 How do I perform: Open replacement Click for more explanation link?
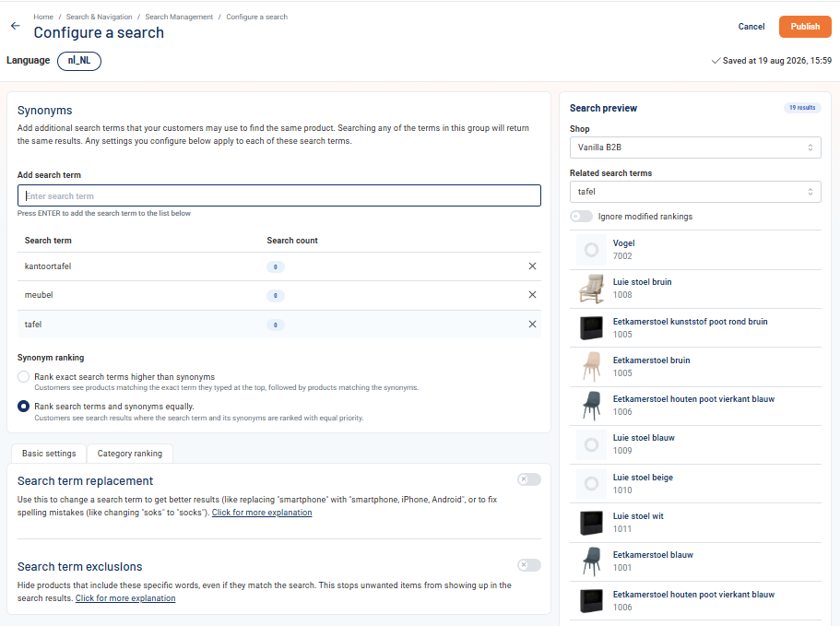(x=262, y=513)
